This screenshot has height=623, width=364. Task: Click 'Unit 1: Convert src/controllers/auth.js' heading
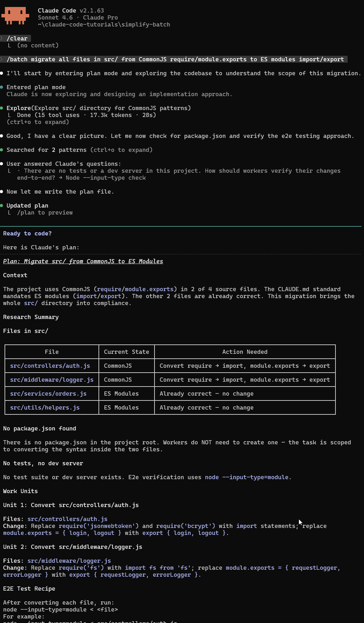pos(71,505)
